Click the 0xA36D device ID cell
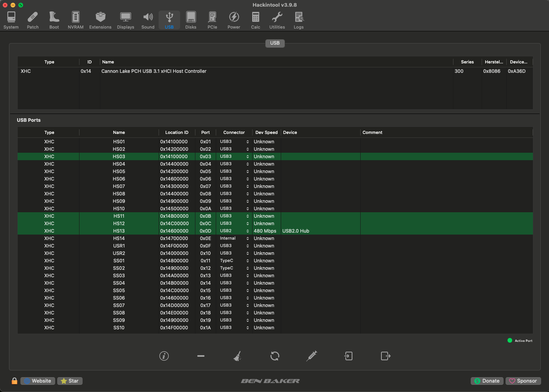This screenshot has height=392, width=549. click(x=517, y=71)
